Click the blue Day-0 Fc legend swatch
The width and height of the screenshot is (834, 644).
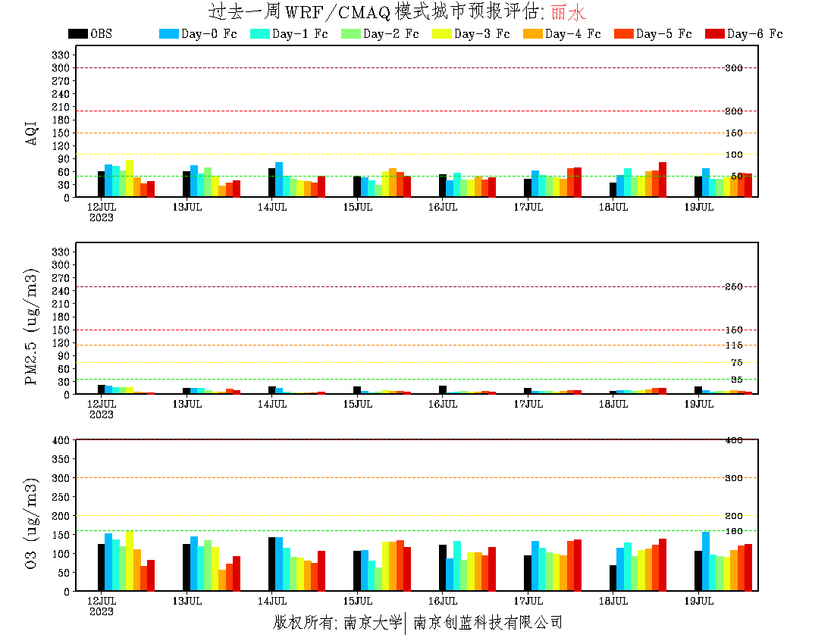coord(168,34)
